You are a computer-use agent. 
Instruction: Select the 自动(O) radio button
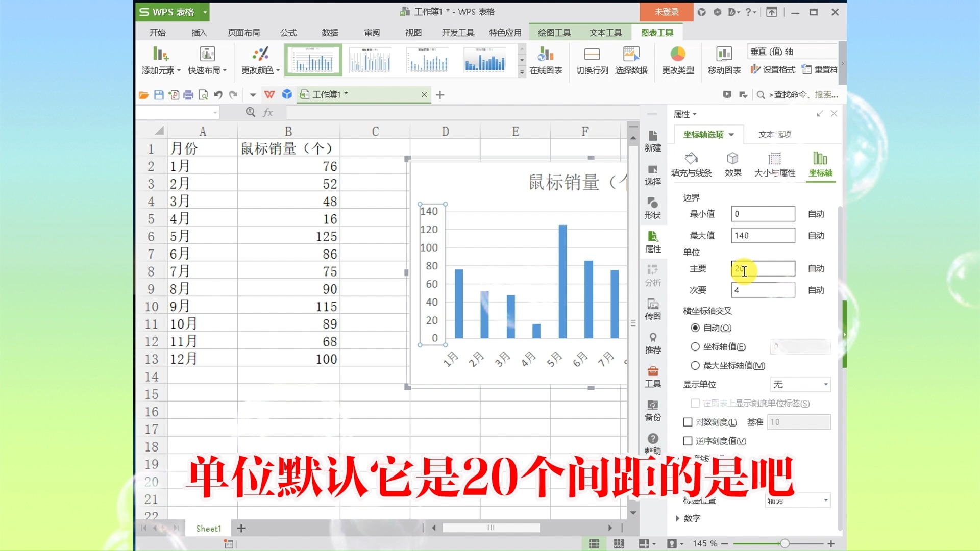point(695,328)
